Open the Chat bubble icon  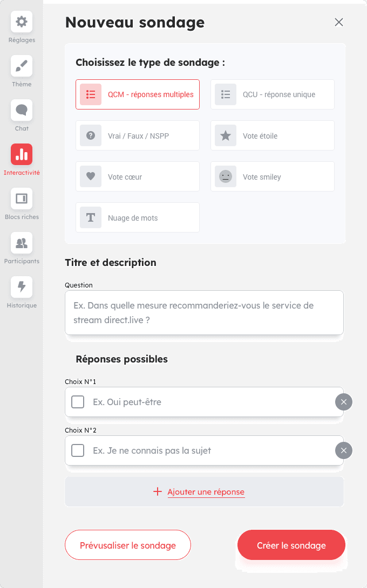click(x=22, y=111)
